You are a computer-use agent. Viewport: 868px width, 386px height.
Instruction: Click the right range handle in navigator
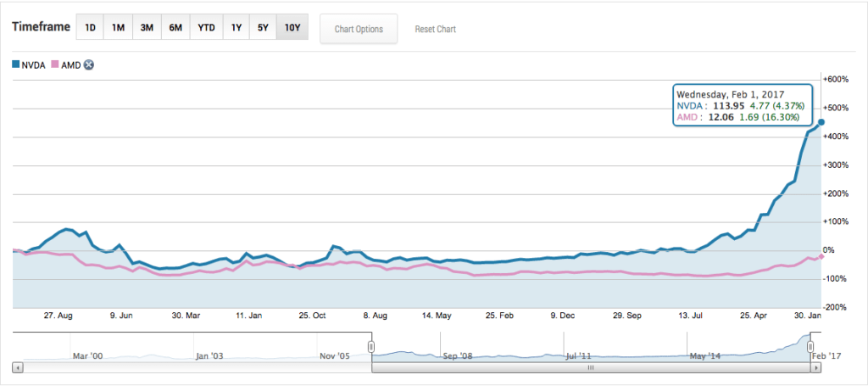810,346
